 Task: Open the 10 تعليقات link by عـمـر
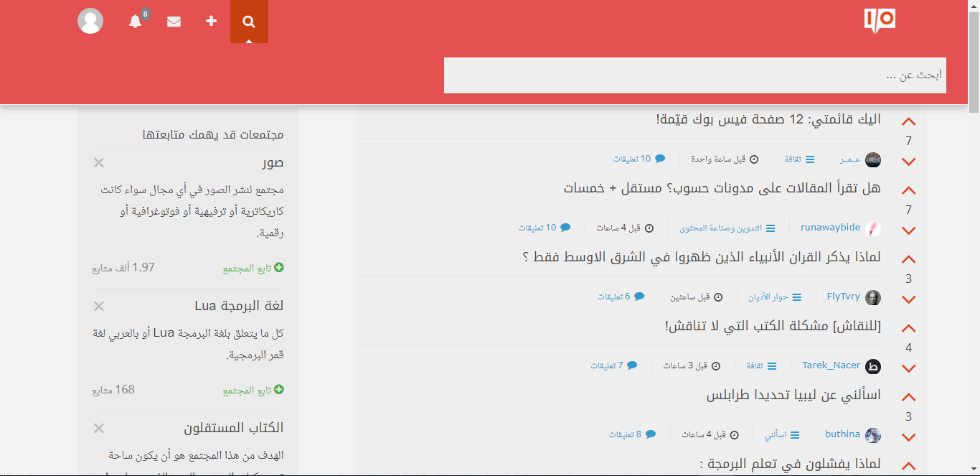coord(639,159)
